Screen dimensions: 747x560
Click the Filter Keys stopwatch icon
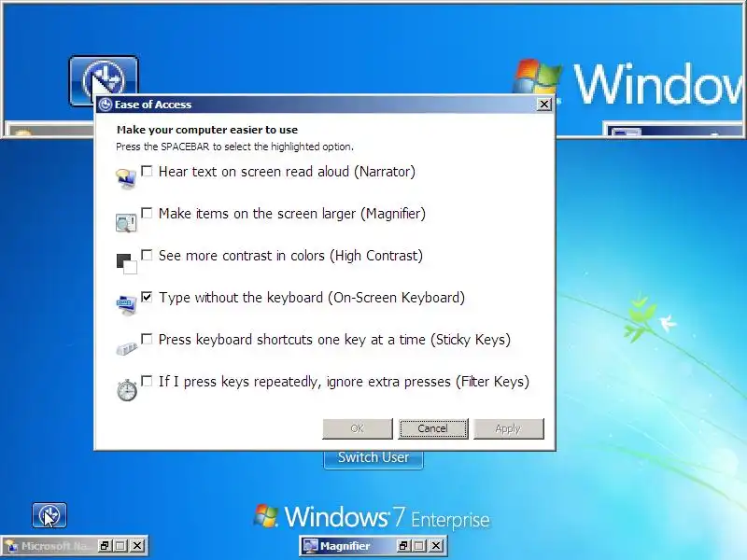click(x=127, y=390)
